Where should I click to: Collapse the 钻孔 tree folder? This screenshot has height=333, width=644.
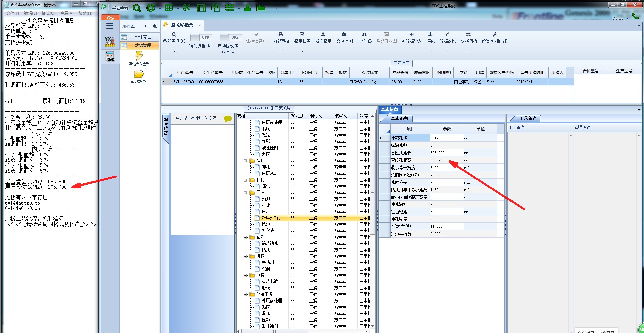tap(246, 237)
